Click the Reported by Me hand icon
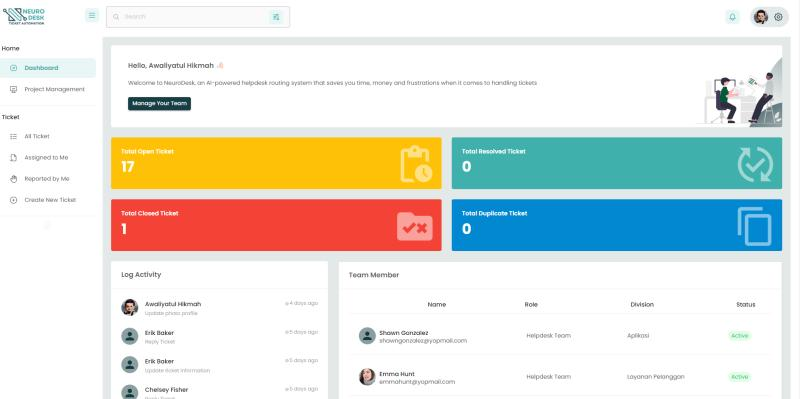This screenshot has width=800, height=399. pos(14,179)
